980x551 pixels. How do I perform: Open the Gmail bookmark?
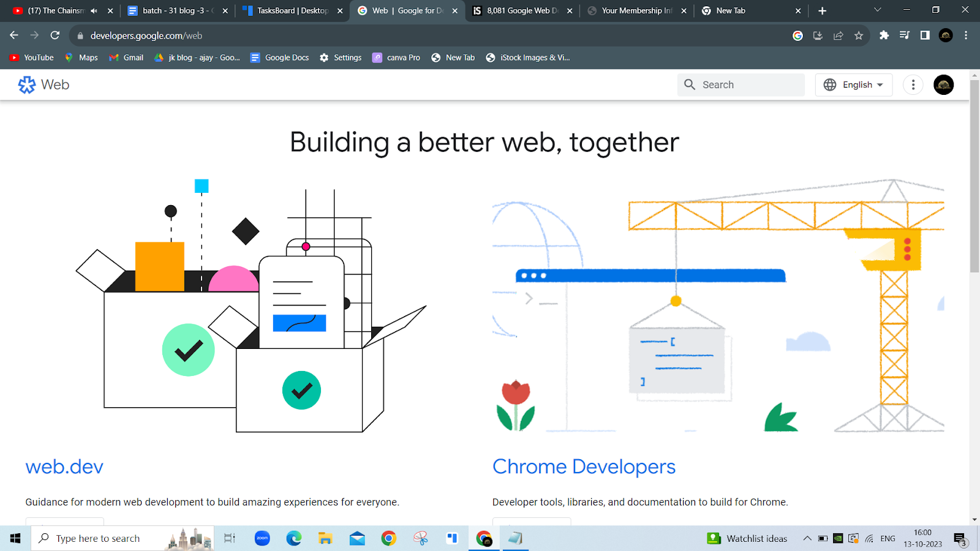click(x=126, y=58)
